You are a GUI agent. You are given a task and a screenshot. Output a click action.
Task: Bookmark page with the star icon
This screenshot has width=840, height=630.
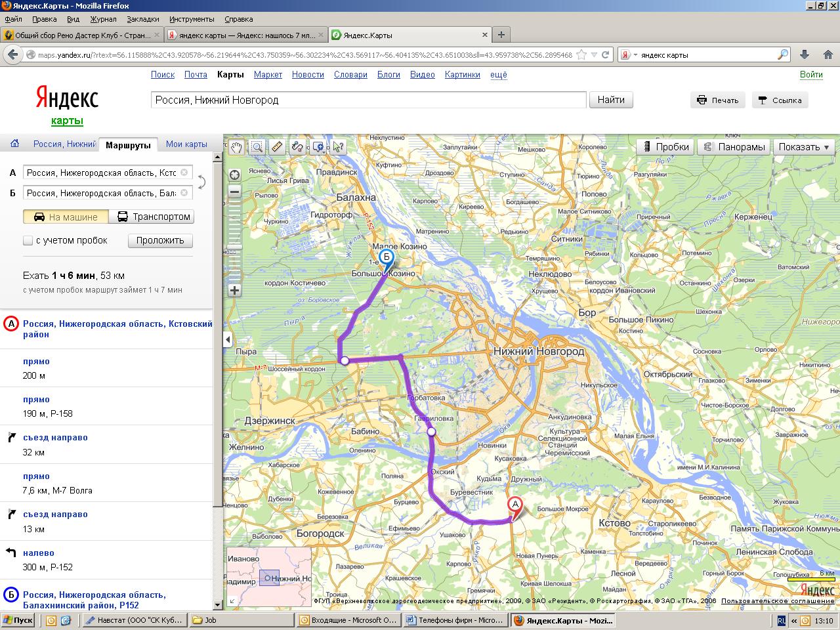581,55
